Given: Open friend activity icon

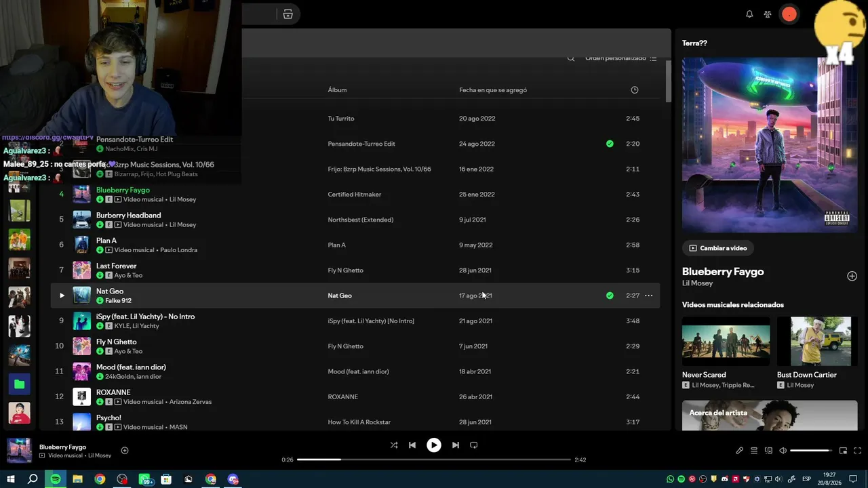Looking at the screenshot, I should tap(768, 14).
